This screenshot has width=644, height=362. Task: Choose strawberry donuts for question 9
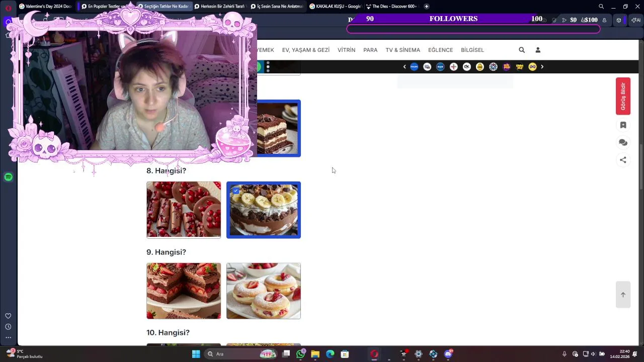(x=264, y=291)
